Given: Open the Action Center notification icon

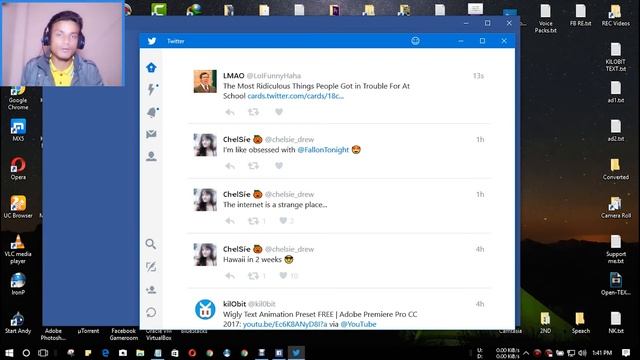Looking at the screenshot, I should (626, 353).
